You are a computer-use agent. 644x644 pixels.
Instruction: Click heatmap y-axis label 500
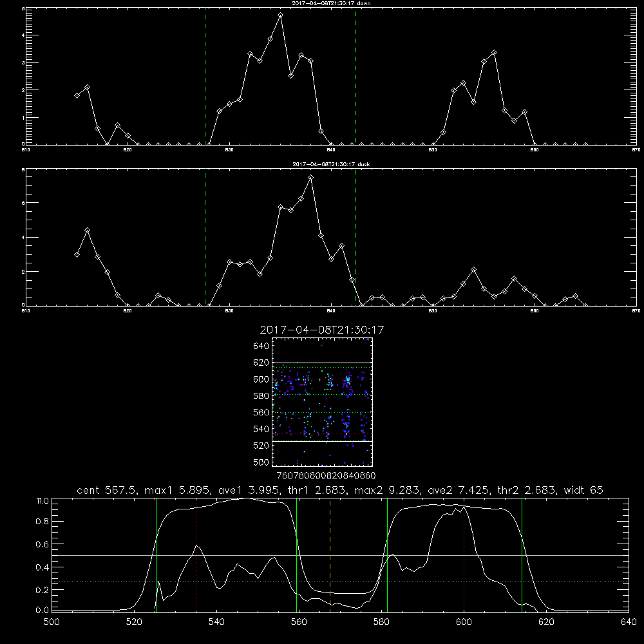coord(261,462)
